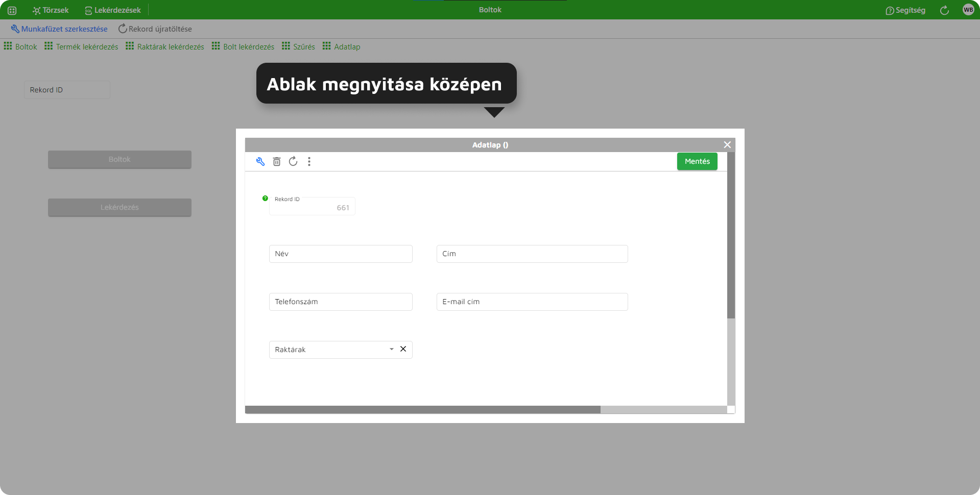Click the Cím input field
This screenshot has width=980, height=495.
[x=532, y=254]
